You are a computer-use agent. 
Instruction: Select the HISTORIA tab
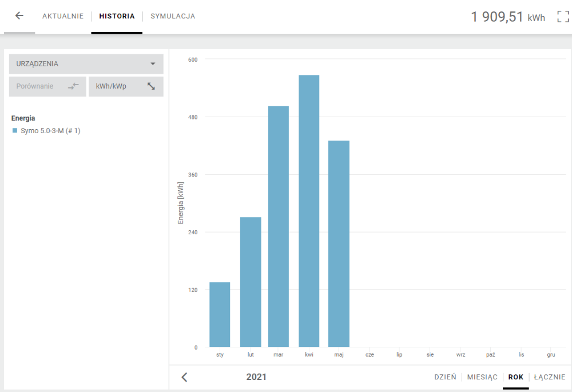(117, 16)
